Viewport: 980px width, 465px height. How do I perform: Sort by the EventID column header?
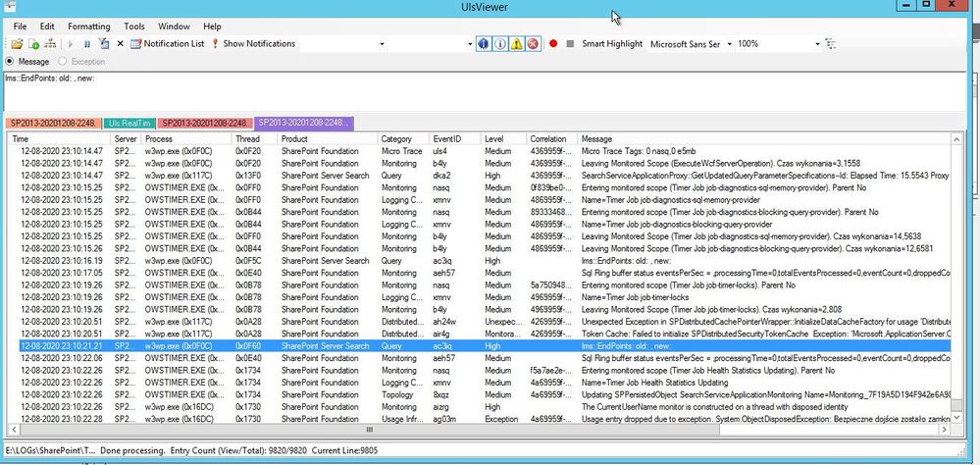click(x=454, y=138)
